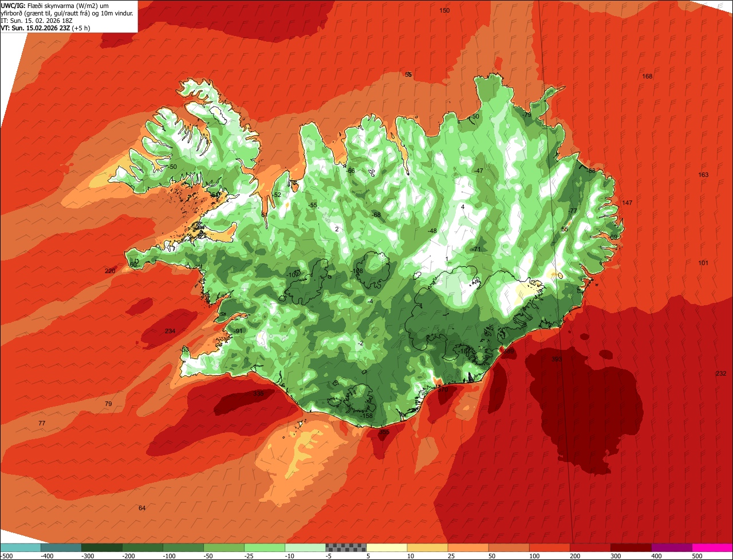The width and height of the screenshot is (733, 560).
Task: Click the dark teal legend swatch labeled -400
Action: click(61, 547)
